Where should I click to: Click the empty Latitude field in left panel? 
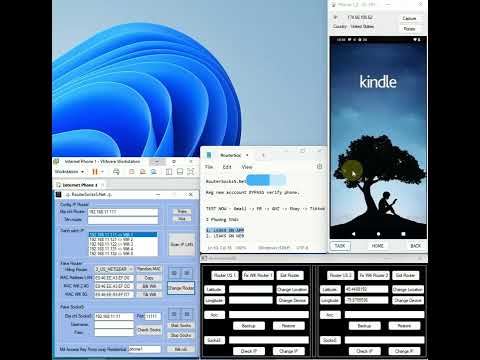tap(251, 290)
